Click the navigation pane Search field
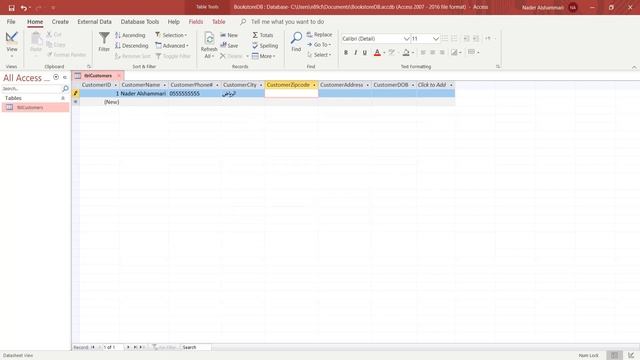The image size is (640, 360). click(32, 89)
